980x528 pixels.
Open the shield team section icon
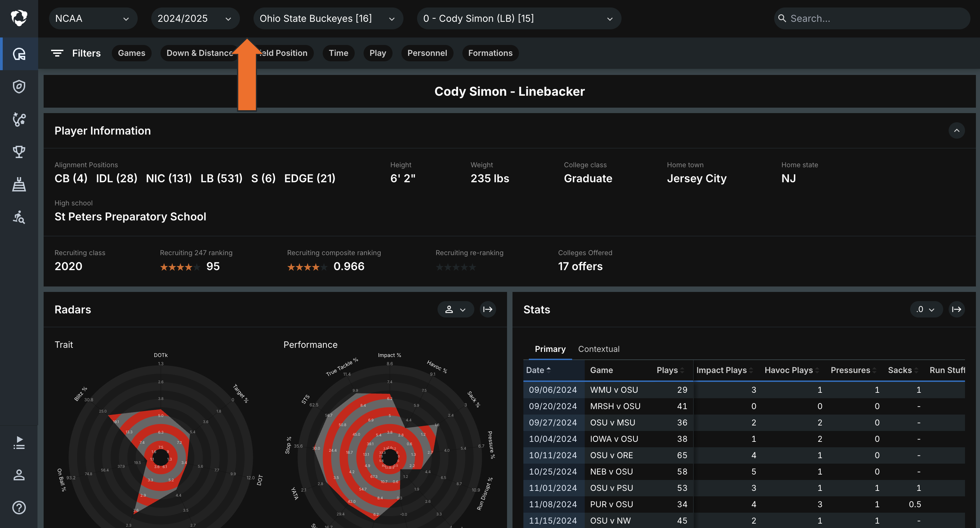pos(19,86)
